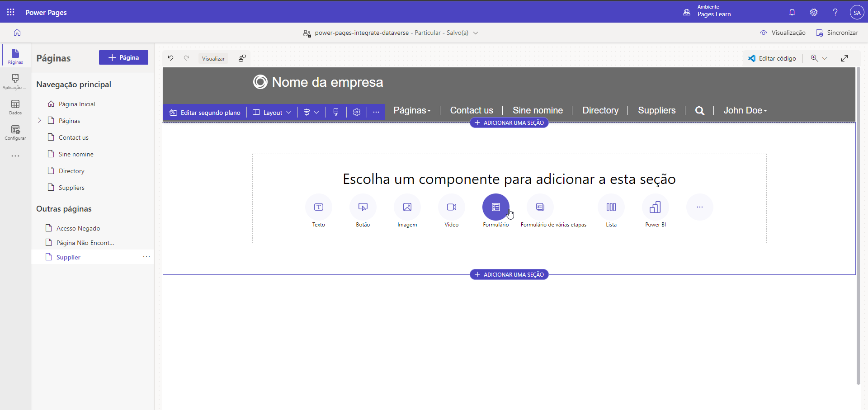Redo the last action
Image resolution: width=868 pixels, height=410 pixels.
pos(186,58)
